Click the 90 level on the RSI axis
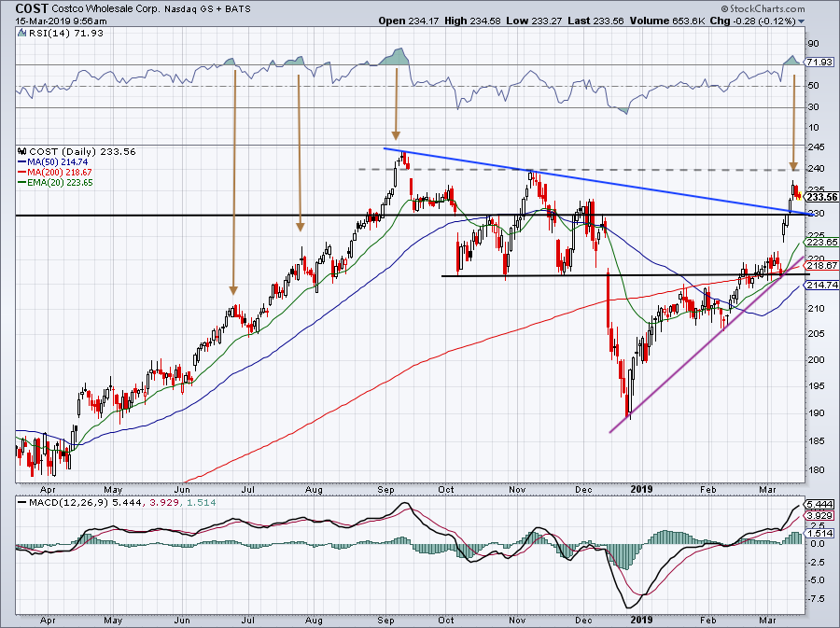 coord(813,44)
